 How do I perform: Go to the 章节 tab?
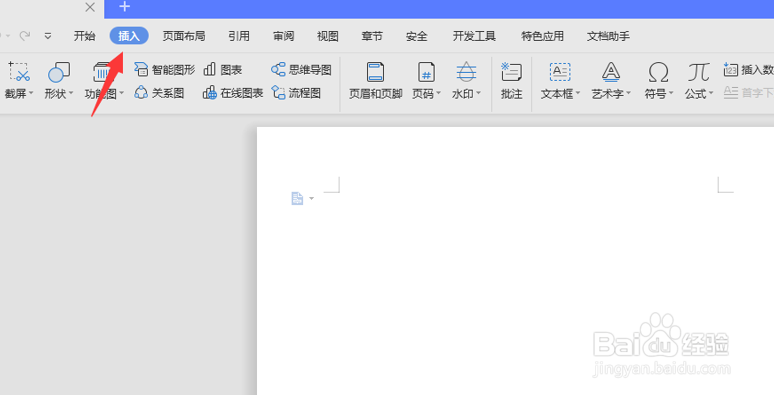click(372, 36)
